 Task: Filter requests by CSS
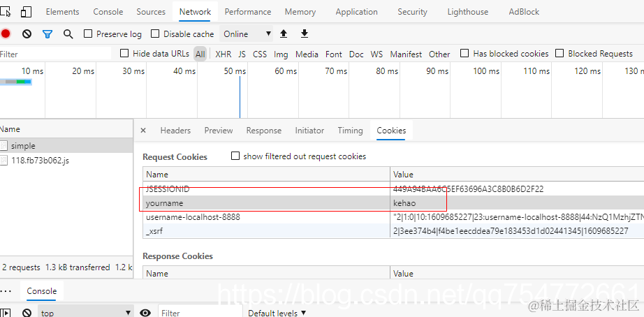(x=260, y=54)
